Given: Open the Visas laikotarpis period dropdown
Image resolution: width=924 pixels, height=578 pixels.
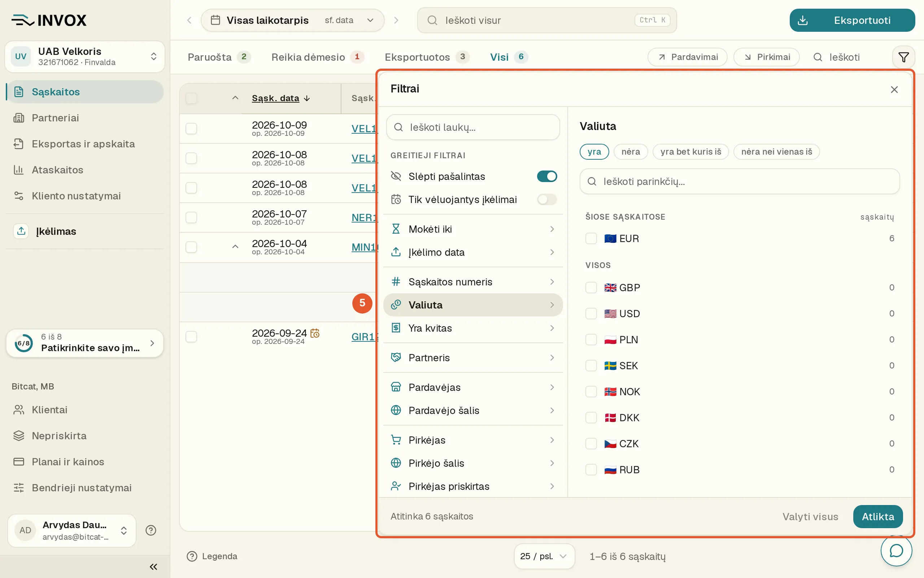Looking at the screenshot, I should pos(292,20).
